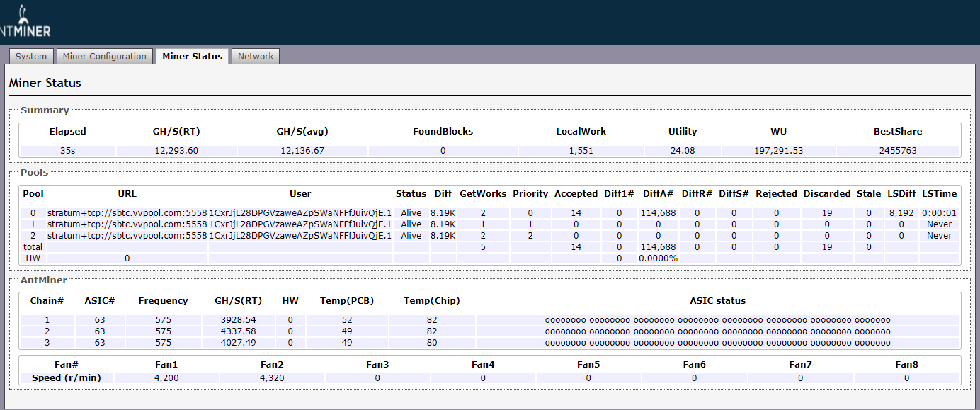Click the Frequency column header in AntMiner
Viewport: 980px width, 410px height.
tap(163, 301)
